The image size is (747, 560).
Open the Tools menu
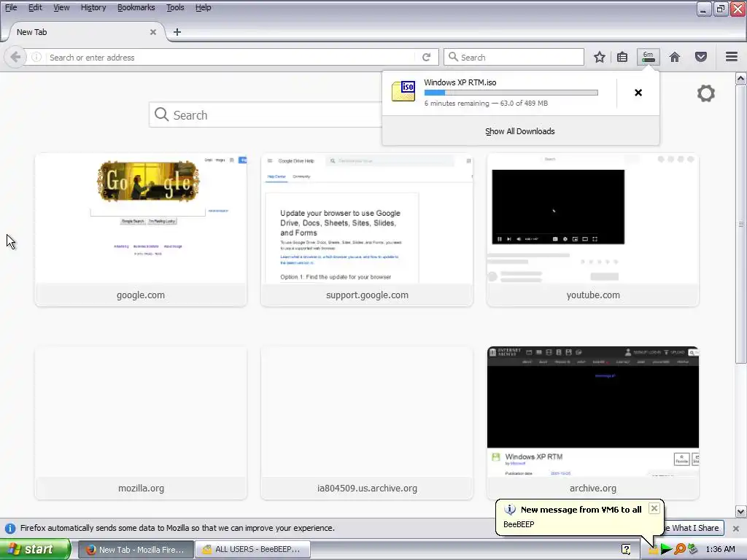pyautogui.click(x=175, y=7)
